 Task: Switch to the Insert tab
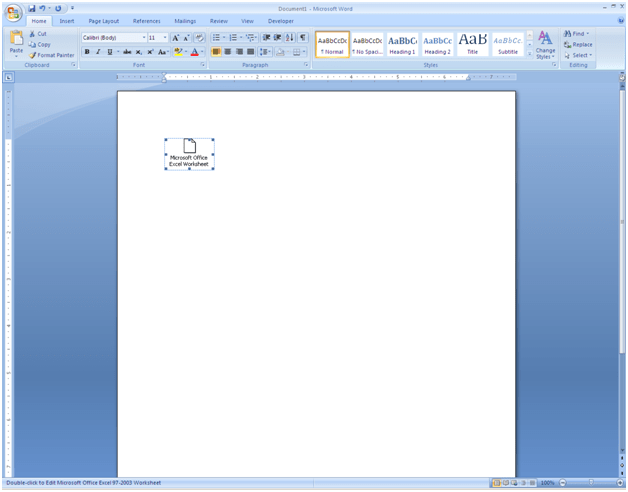(x=67, y=20)
